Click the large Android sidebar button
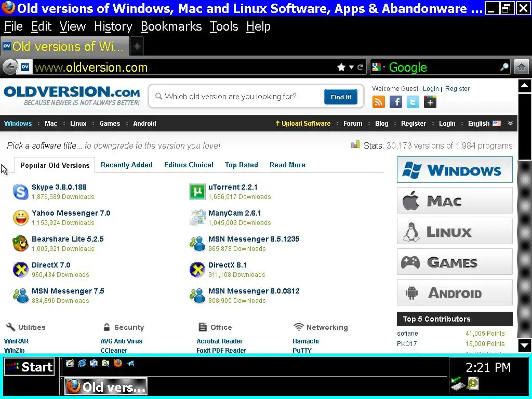This screenshot has height=399, width=532. coord(455,292)
